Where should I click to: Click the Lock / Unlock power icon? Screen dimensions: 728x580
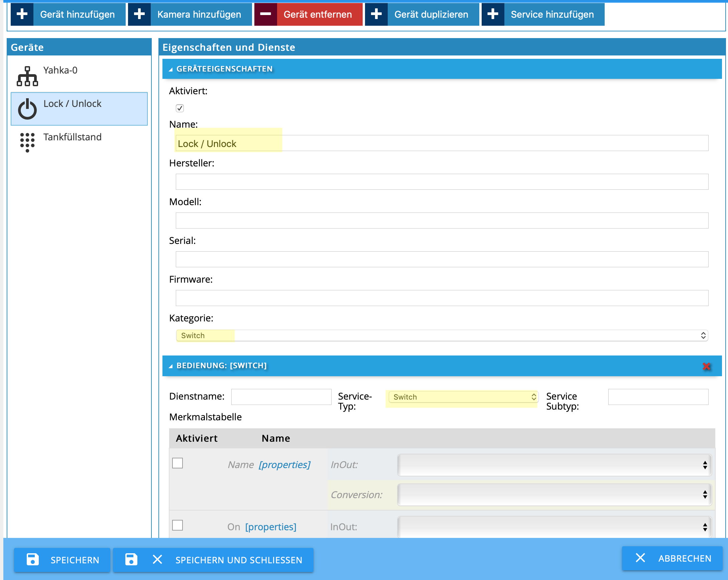click(27, 109)
